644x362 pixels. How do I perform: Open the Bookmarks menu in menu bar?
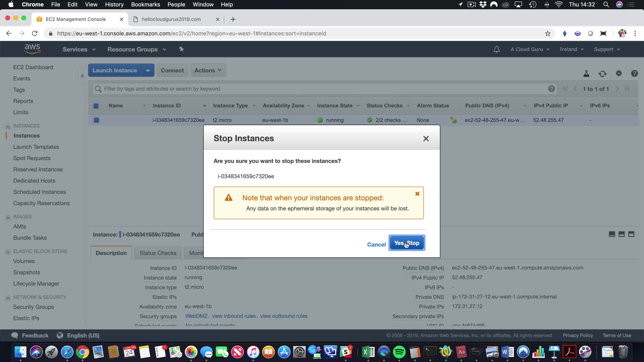pyautogui.click(x=145, y=4)
